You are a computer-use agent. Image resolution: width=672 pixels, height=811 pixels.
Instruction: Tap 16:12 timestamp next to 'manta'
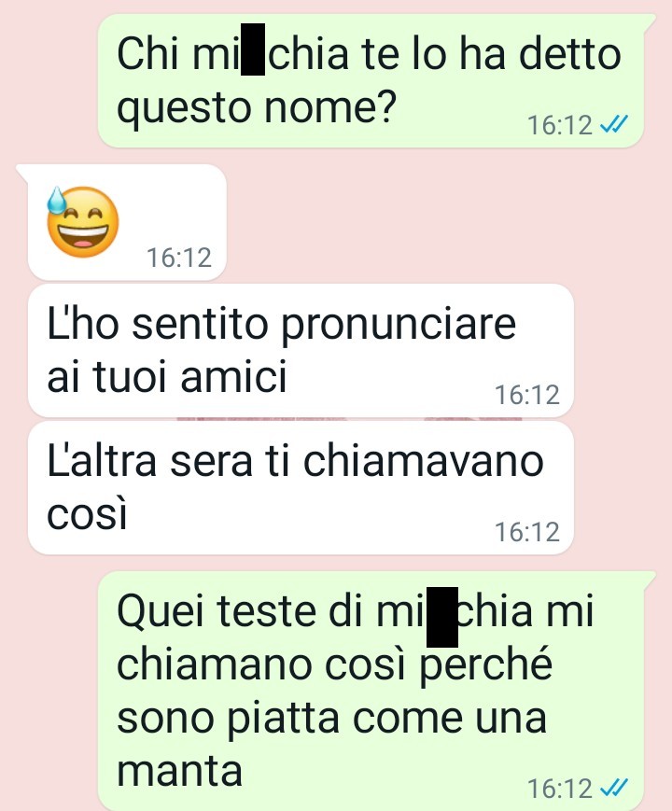(559, 789)
